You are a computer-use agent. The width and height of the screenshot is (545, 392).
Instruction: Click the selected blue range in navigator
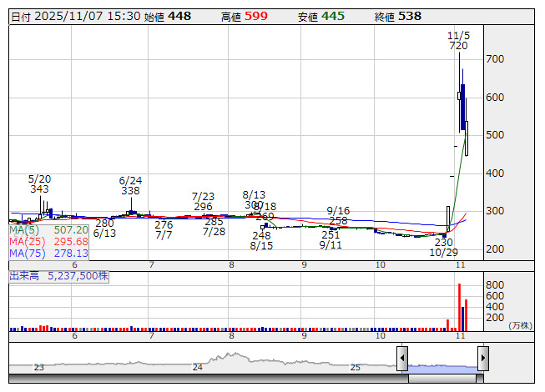442,365
